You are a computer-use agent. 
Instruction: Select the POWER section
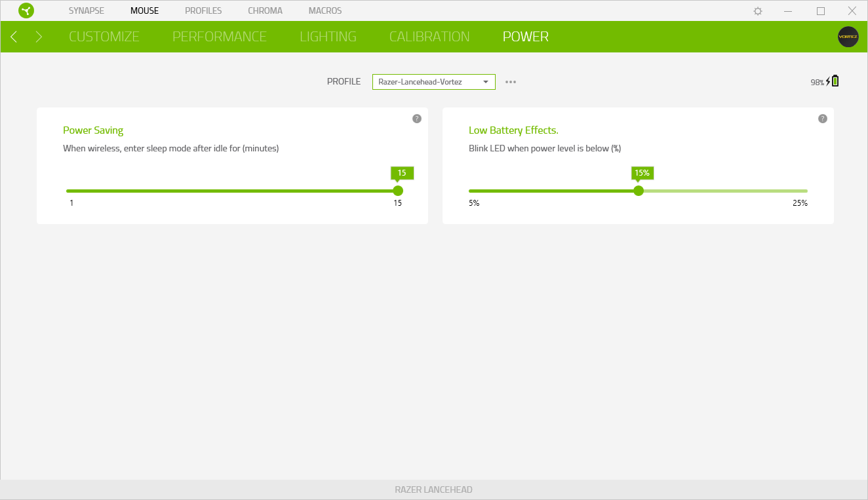tap(526, 37)
